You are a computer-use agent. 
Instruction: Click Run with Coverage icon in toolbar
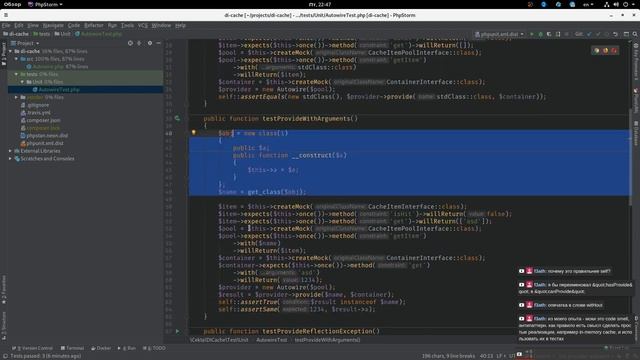549,34
